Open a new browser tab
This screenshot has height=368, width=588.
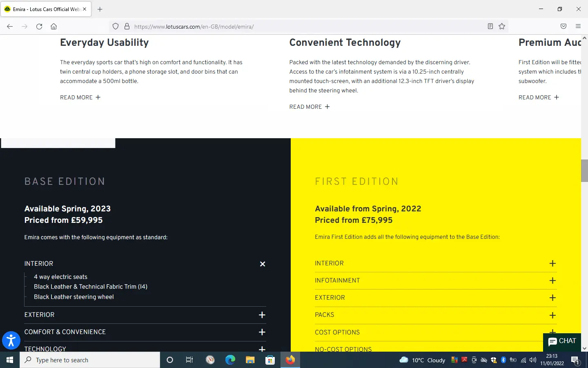coord(100,9)
